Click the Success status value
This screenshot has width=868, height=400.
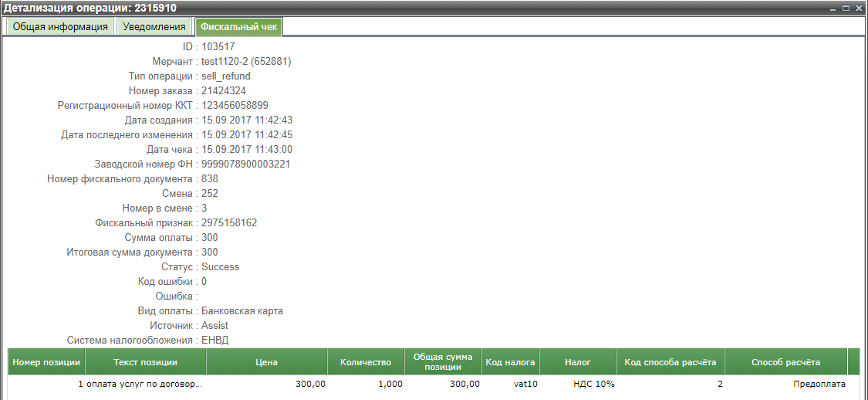[x=220, y=267]
